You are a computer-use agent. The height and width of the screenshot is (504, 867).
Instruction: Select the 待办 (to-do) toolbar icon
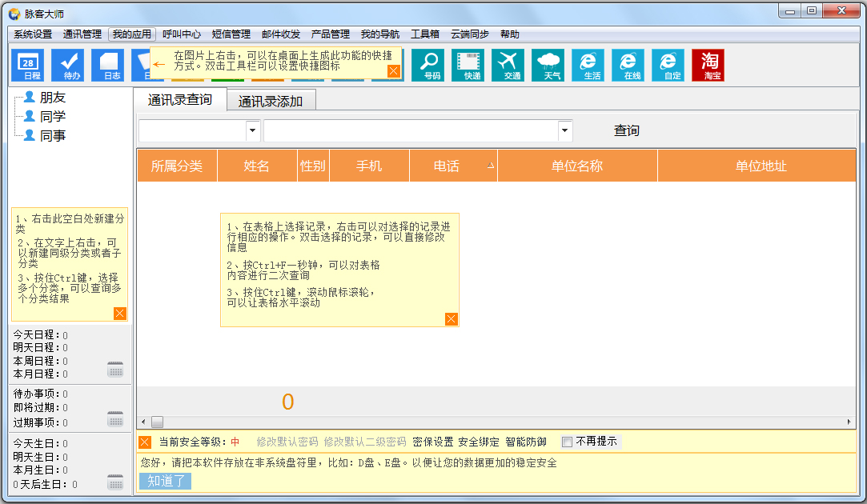tap(67, 65)
